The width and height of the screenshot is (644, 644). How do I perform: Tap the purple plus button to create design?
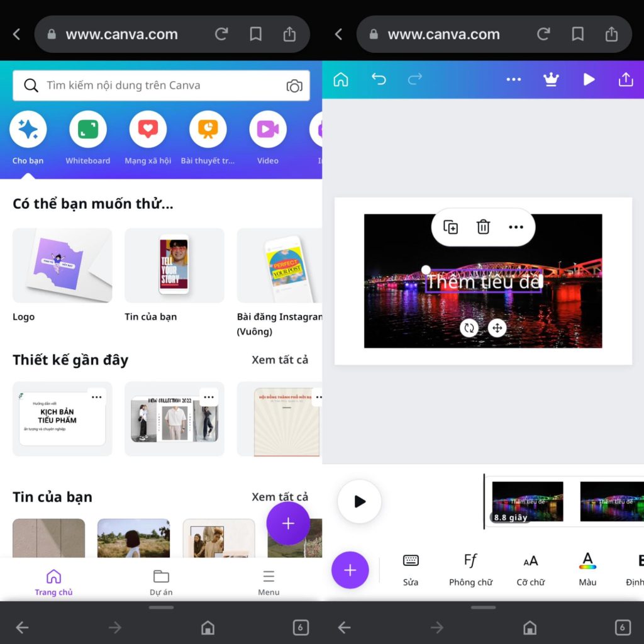(x=288, y=523)
